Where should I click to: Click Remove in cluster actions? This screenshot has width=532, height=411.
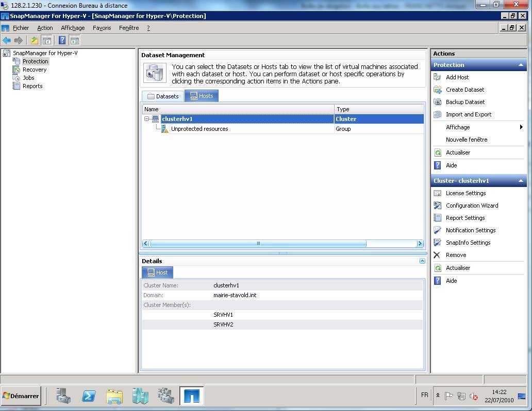click(x=456, y=255)
